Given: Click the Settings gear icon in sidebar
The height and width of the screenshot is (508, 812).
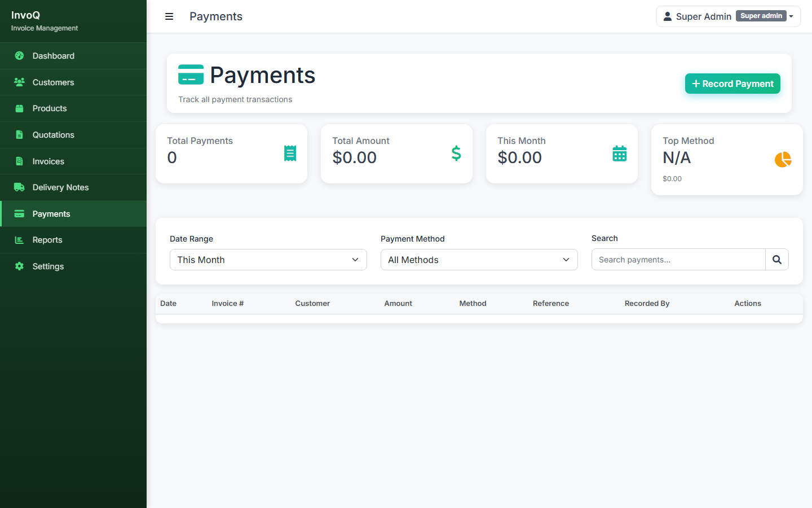Looking at the screenshot, I should click(19, 266).
